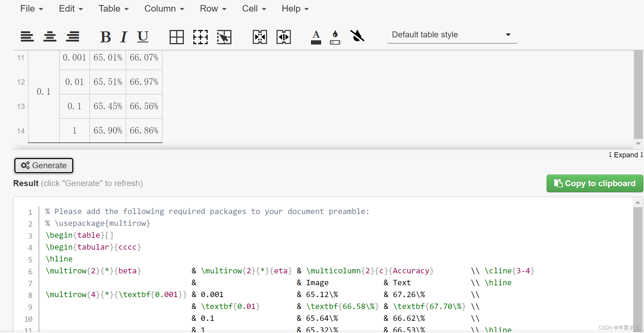This screenshot has height=333, width=644.
Task: Open the Column menu
Action: [164, 9]
